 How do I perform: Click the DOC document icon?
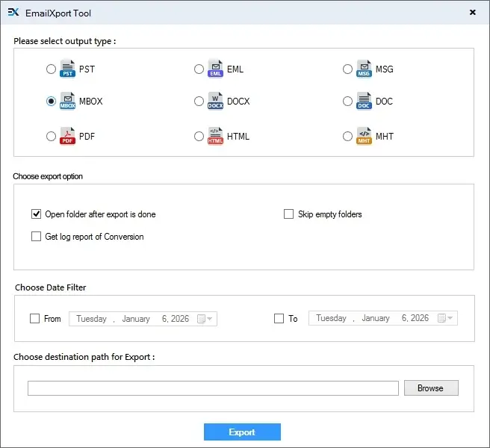pos(364,102)
